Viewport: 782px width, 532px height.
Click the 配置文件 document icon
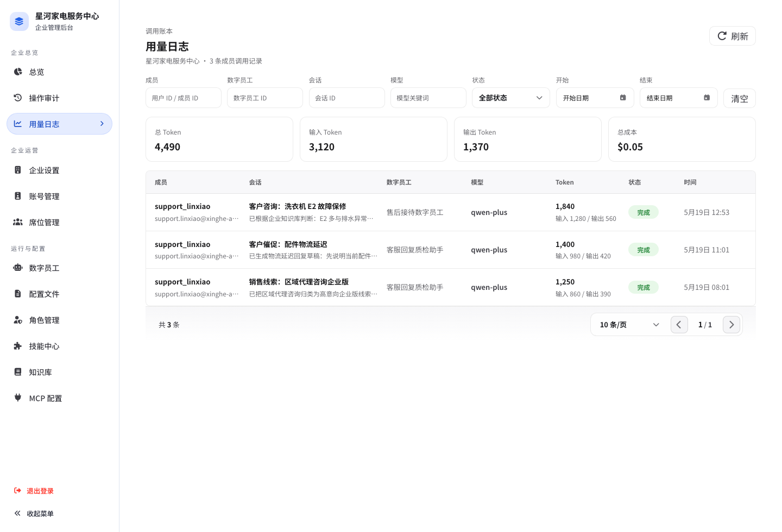(x=18, y=294)
